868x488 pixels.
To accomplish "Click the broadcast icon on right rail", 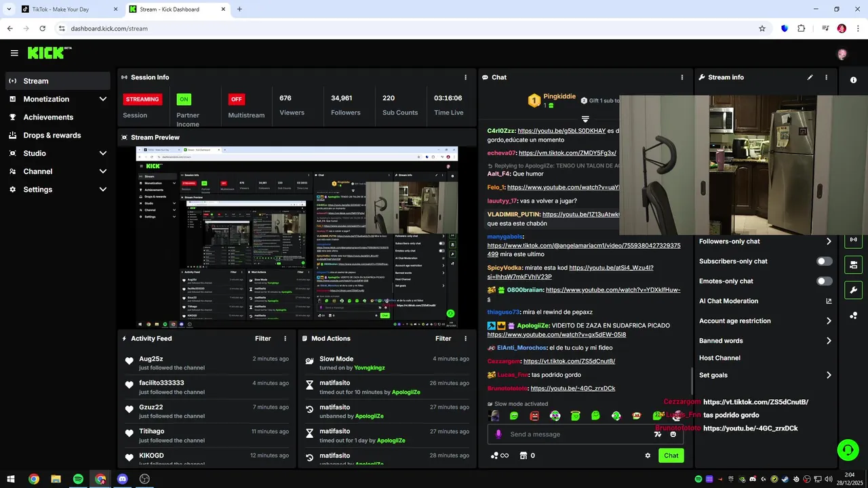I will pos(853,239).
